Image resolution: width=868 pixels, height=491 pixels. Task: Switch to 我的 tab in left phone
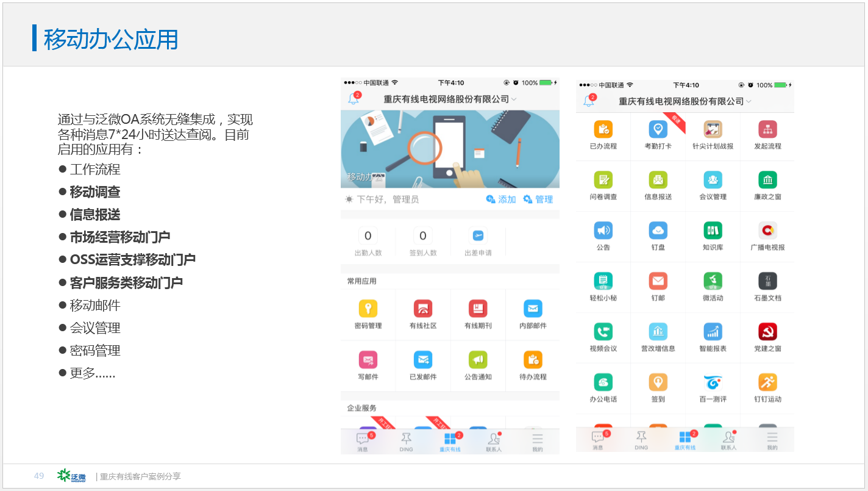tap(537, 442)
